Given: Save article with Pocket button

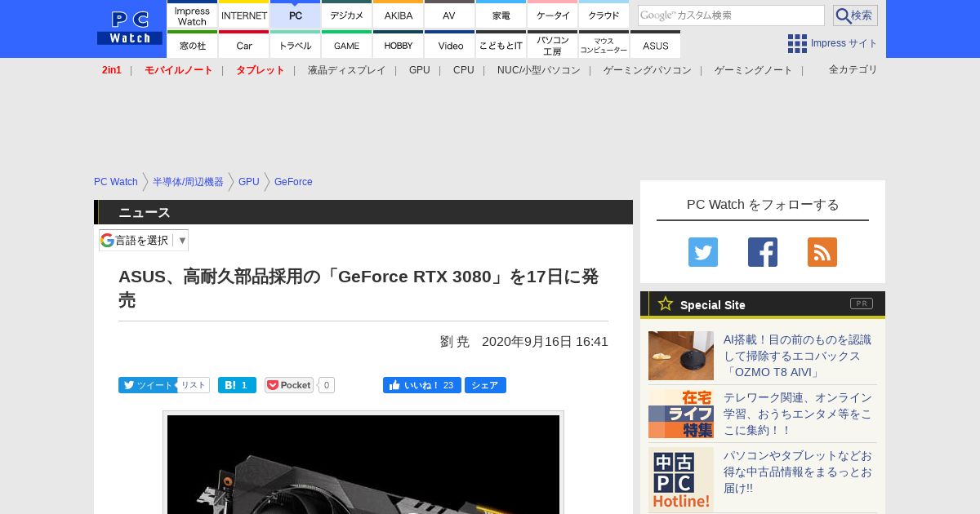Looking at the screenshot, I should (x=289, y=385).
